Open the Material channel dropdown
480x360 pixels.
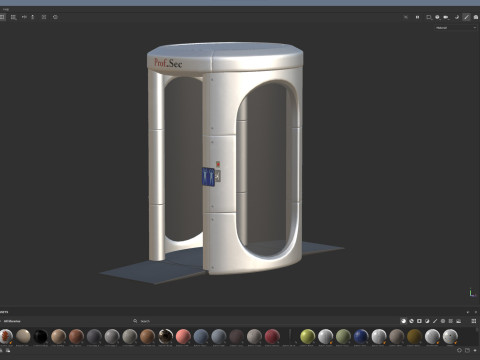point(456,28)
